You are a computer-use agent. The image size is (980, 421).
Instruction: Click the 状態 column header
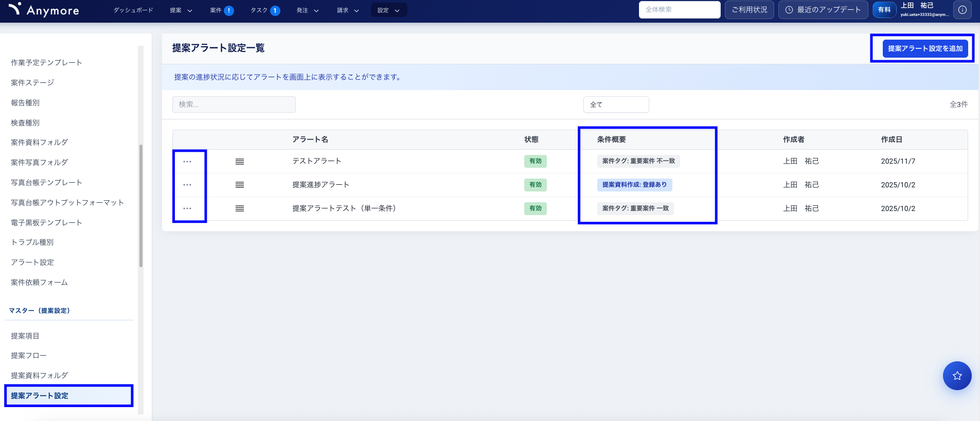(x=531, y=139)
